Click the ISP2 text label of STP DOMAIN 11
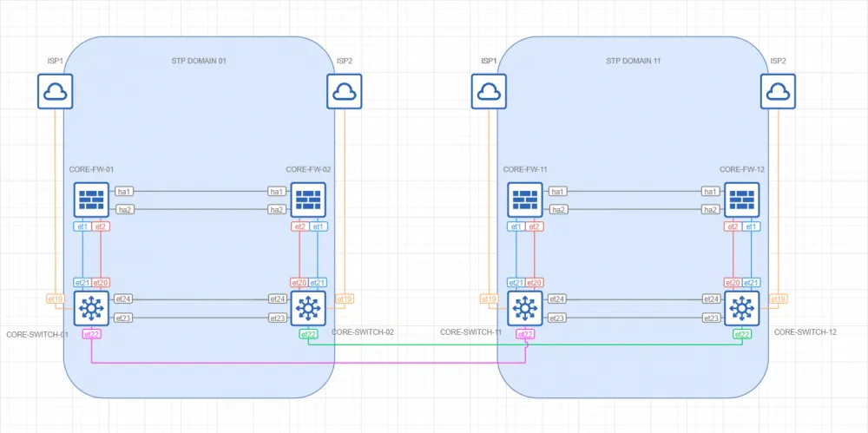This screenshot has width=868, height=433. pos(779,61)
